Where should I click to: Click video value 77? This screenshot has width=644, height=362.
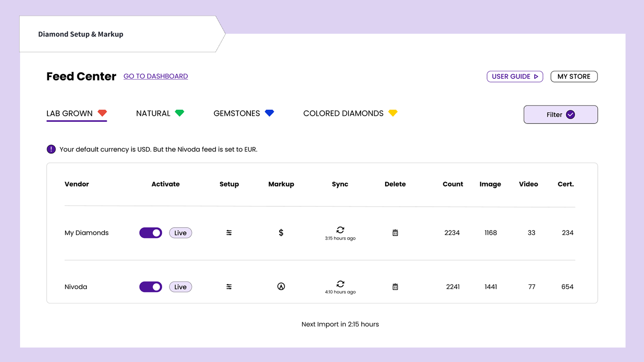(x=532, y=287)
